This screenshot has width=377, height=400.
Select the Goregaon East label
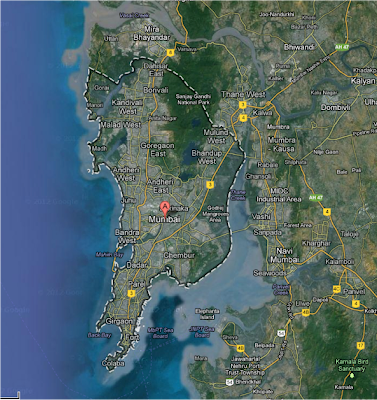coord(158,150)
